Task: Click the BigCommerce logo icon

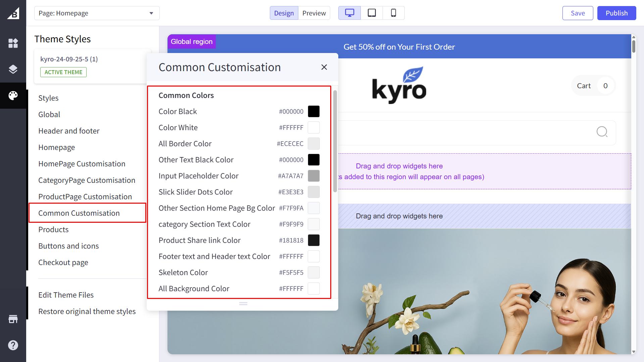Action: pos(13,13)
